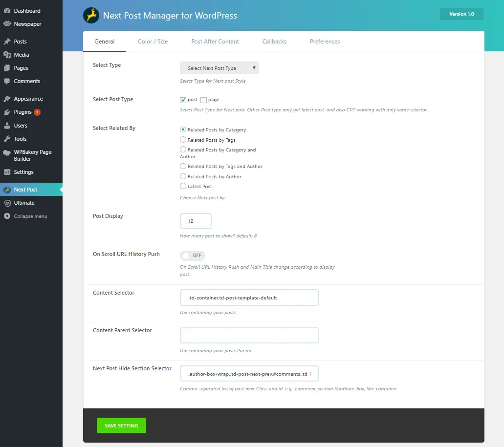Screen dimensions: 504x447
Task: Click the Pages document icon
Action: 7,68
